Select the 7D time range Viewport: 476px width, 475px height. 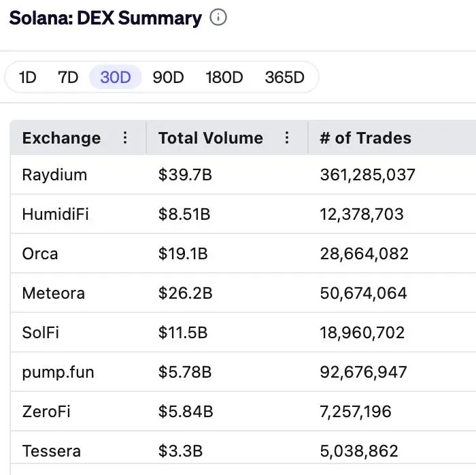click(x=68, y=77)
